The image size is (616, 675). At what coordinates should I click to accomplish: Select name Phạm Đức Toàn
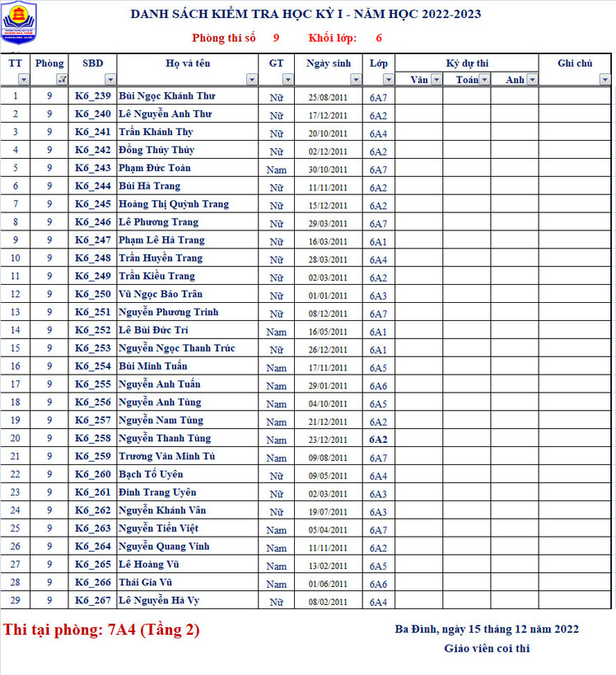(x=188, y=168)
